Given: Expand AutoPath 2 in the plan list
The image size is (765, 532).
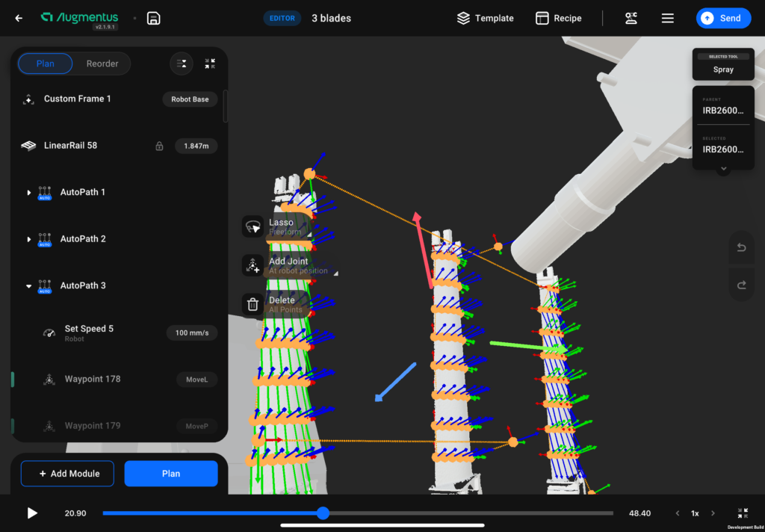Looking at the screenshot, I should [x=29, y=239].
